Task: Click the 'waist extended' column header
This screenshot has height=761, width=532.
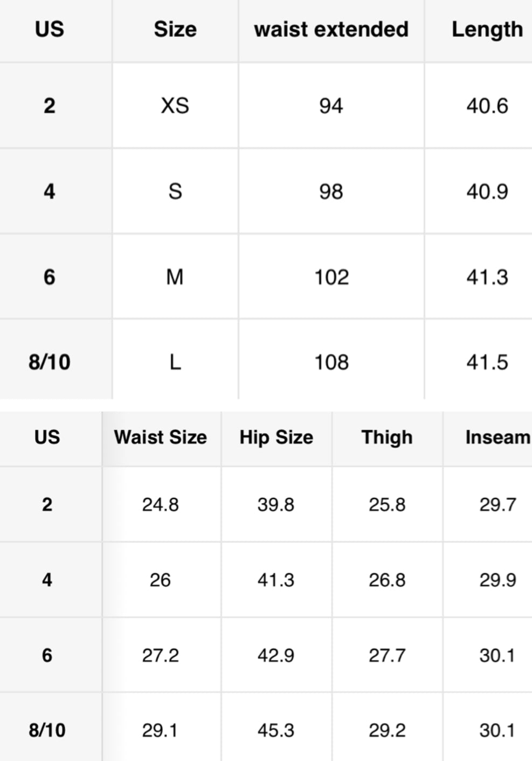Action: (331, 29)
